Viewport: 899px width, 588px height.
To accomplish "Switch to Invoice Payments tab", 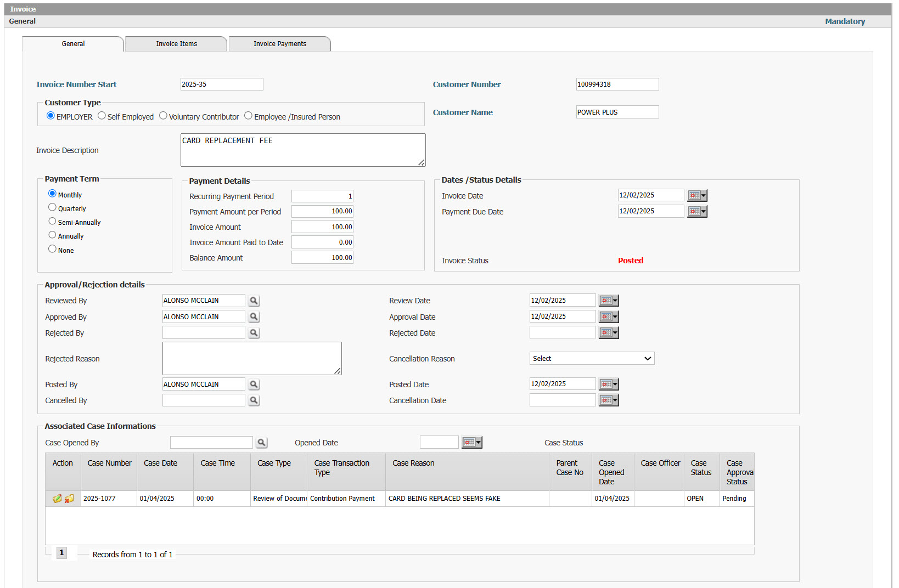I will point(280,44).
